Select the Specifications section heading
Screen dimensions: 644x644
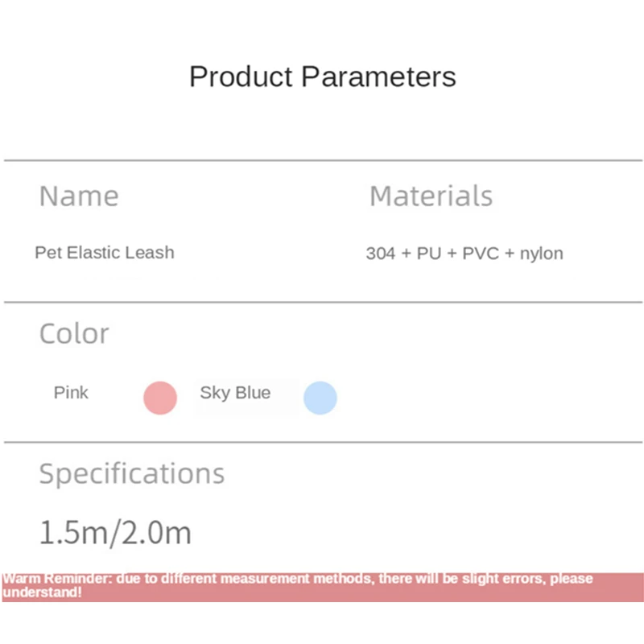point(131,473)
